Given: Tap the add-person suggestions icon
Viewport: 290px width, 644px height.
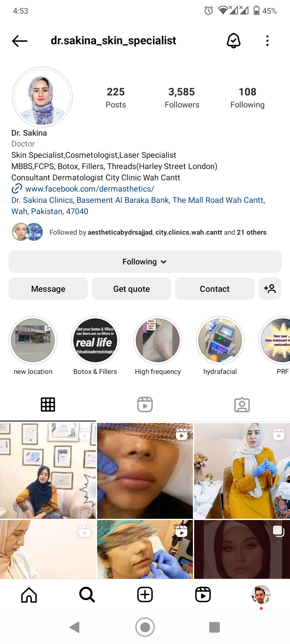Looking at the screenshot, I should pyautogui.click(x=270, y=289).
